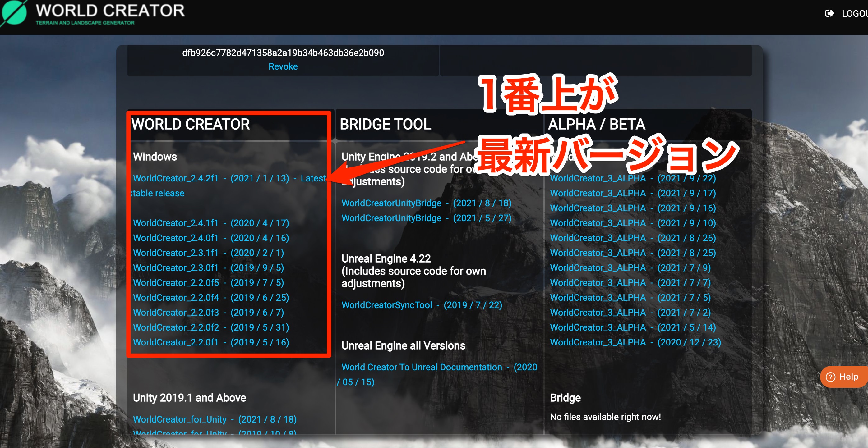Download WorldCreator_2.2.0f3 (2019 / 6 / 7)
The image size is (868, 448).
tap(209, 312)
